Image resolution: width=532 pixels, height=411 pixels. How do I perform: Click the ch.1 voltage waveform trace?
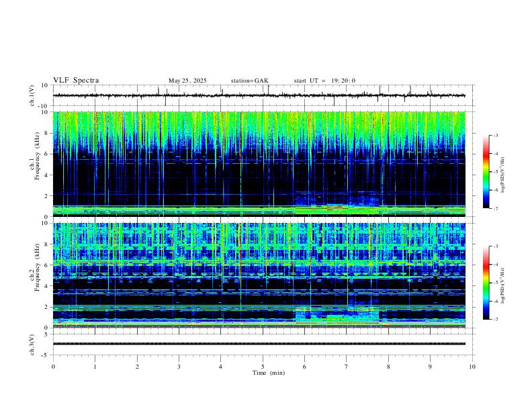click(x=259, y=95)
